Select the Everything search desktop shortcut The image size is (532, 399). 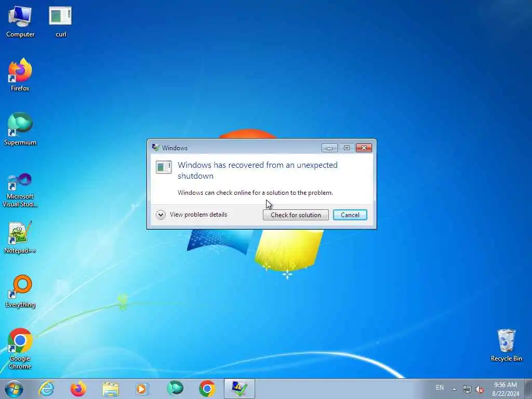point(20,291)
